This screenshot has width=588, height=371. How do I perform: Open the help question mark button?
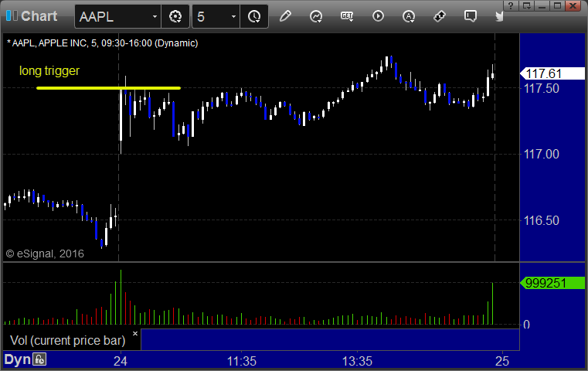point(511,5)
